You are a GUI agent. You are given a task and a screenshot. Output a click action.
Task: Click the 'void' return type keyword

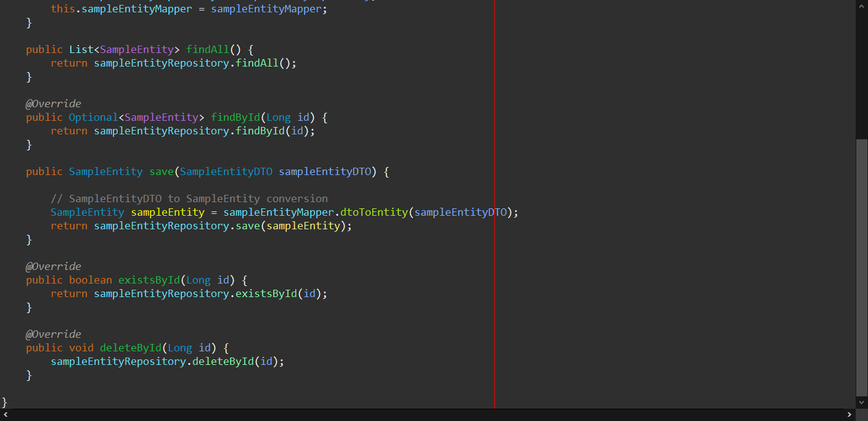(81, 348)
